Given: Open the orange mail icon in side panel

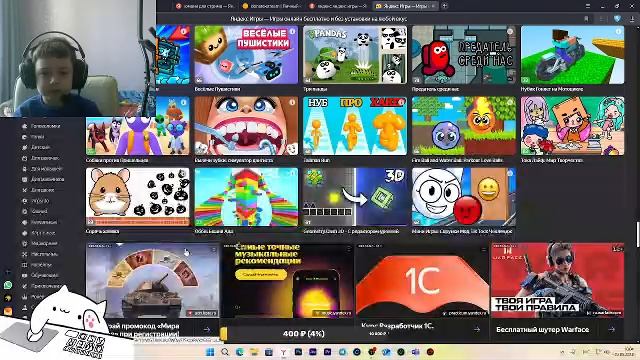Looking at the screenshot, I should pos(8,311).
